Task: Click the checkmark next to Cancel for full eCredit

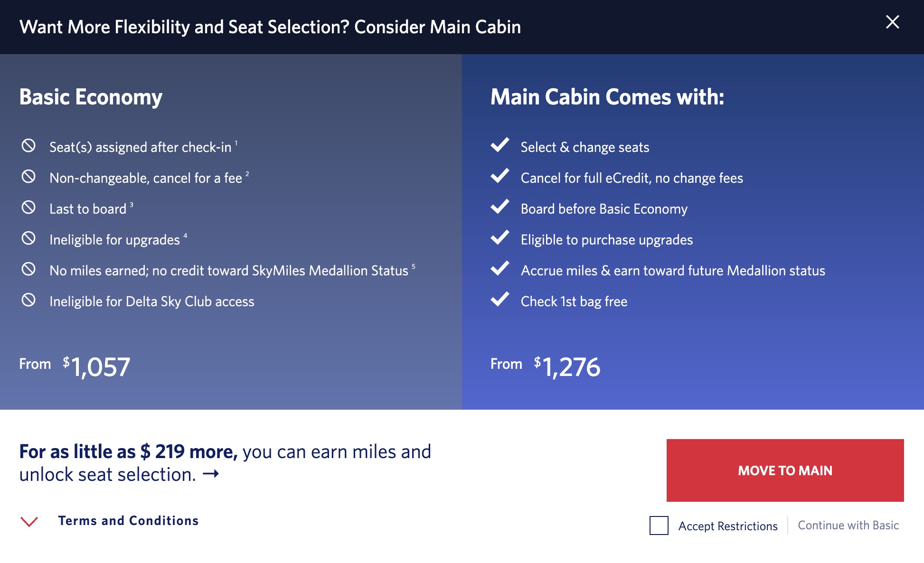Action: click(x=500, y=178)
